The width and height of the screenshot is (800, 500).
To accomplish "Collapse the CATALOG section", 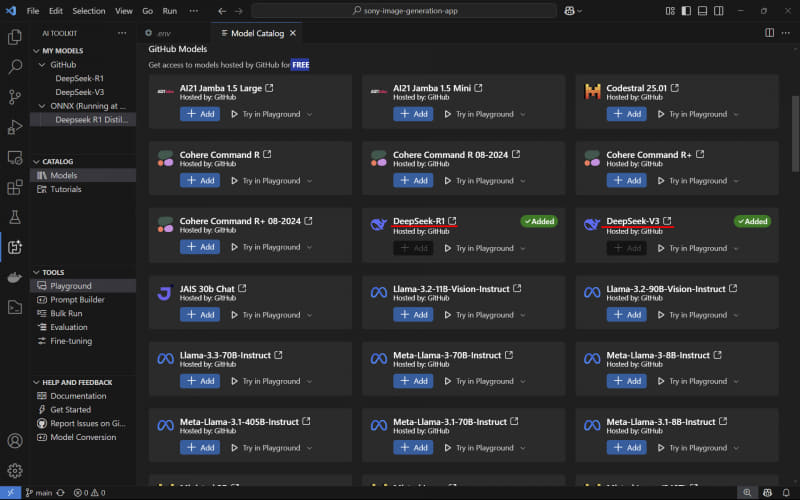I will tap(36, 161).
